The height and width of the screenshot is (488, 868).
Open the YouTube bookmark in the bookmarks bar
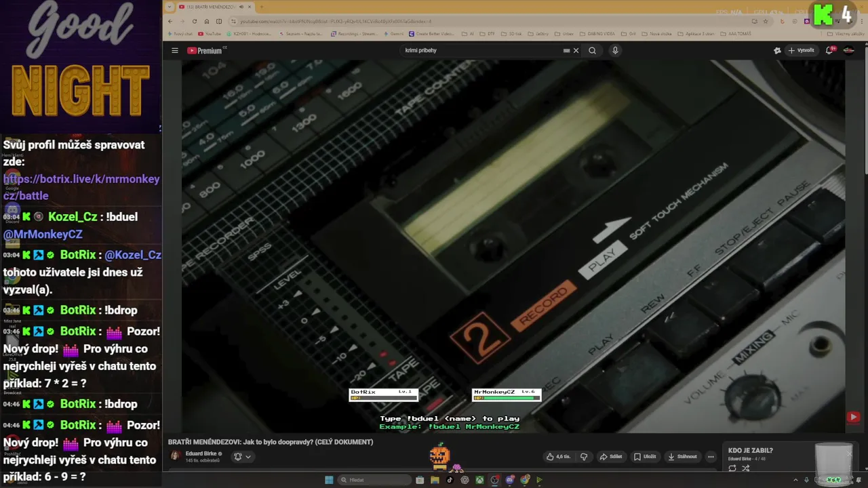[209, 34]
